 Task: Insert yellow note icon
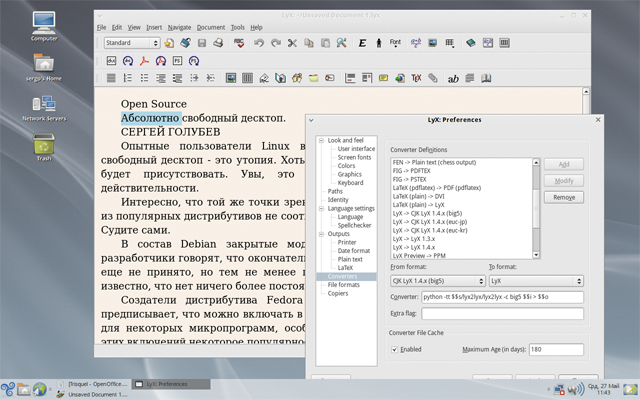point(383,78)
